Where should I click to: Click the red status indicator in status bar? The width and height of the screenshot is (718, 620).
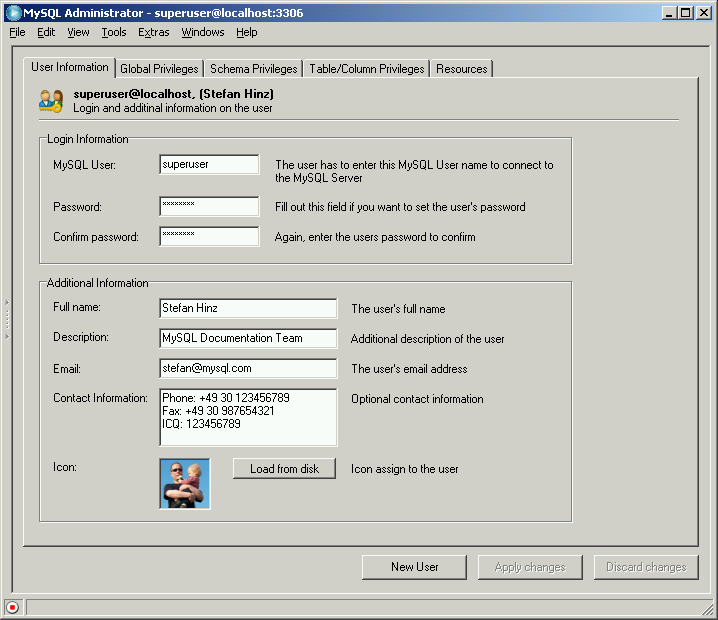(x=12, y=607)
